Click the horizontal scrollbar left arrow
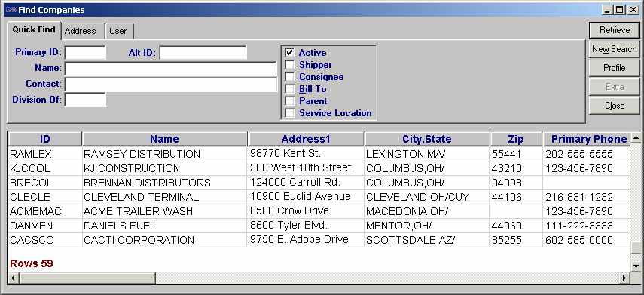644x295 pixels. point(14,278)
